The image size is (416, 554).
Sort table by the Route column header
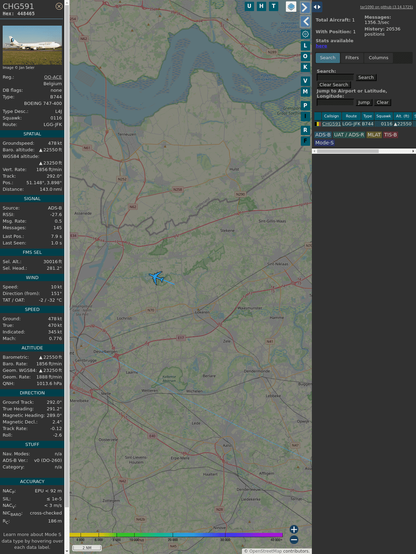tap(351, 116)
